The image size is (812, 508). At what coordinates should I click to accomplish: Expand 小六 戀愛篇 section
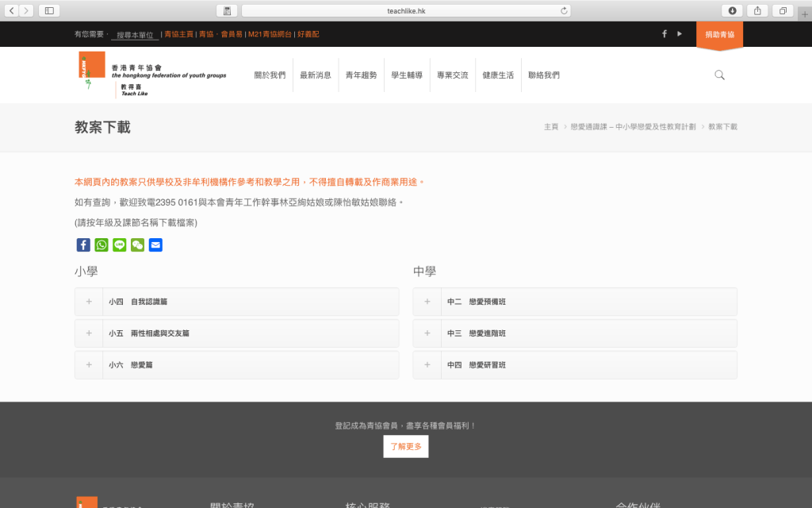coord(89,365)
